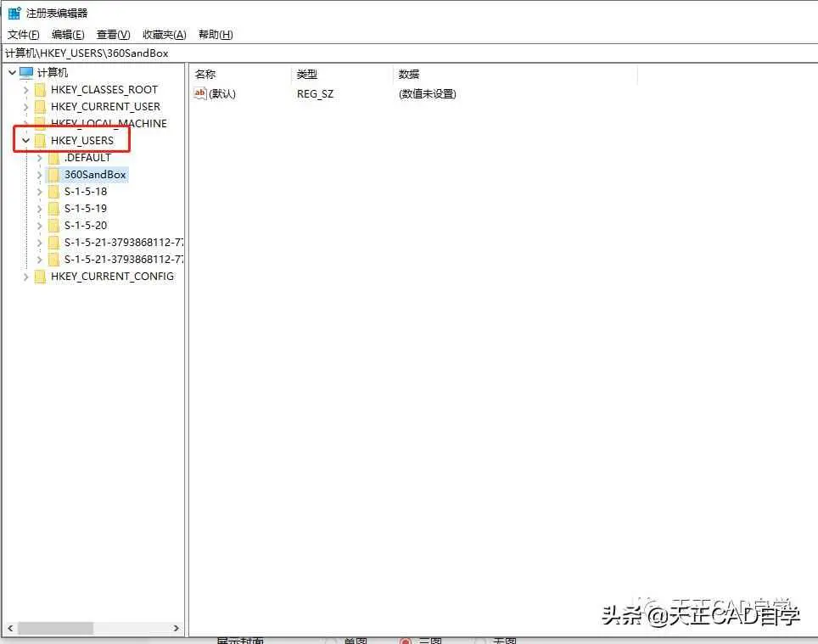
Task: Click the .DEFAULT key folder icon
Action: (53, 158)
